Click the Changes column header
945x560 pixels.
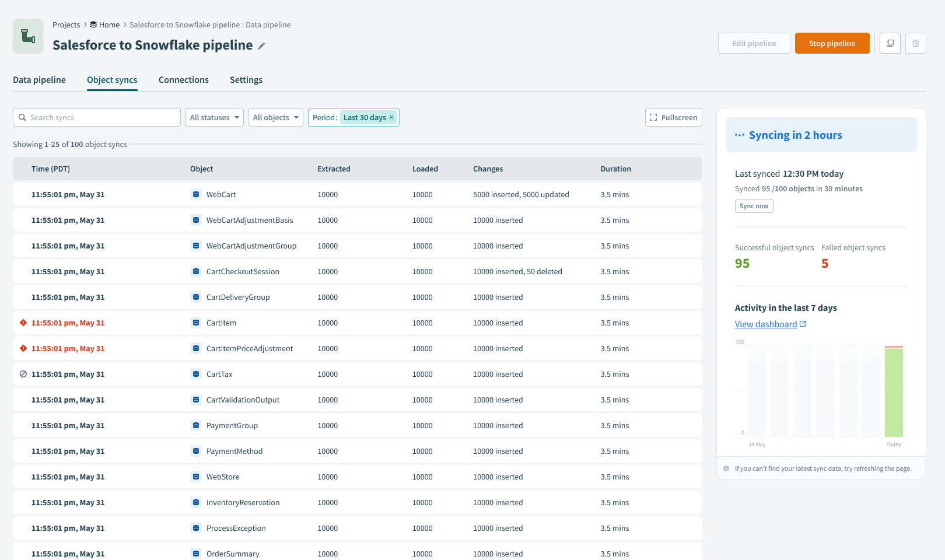pyautogui.click(x=488, y=169)
